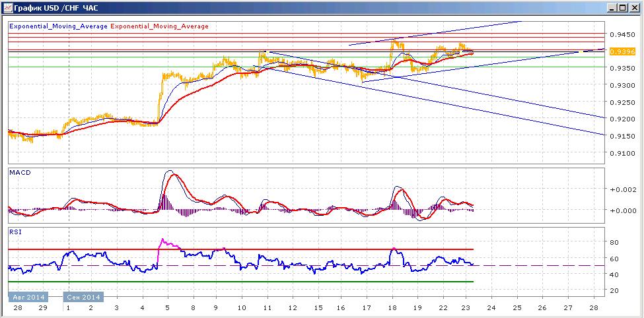Click the blue Exponential_Moving_Average legend label

pyautogui.click(x=58, y=26)
